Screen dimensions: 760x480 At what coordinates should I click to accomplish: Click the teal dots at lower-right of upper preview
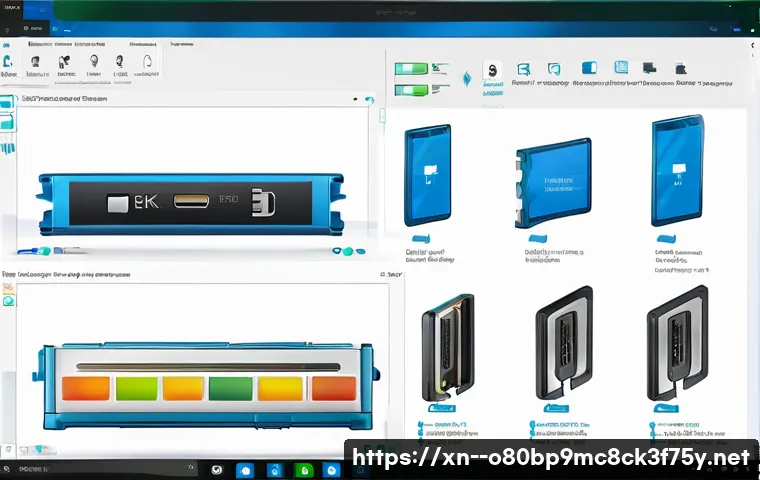click(349, 251)
